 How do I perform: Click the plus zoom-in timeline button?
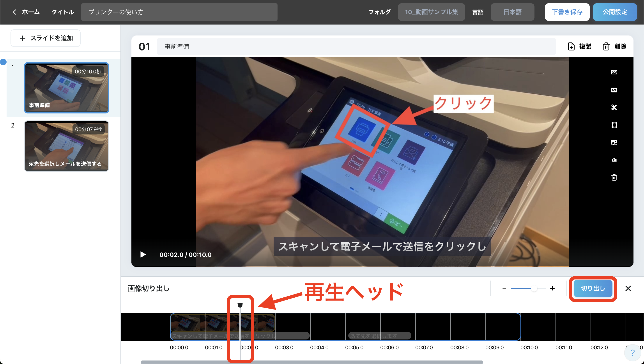click(552, 288)
